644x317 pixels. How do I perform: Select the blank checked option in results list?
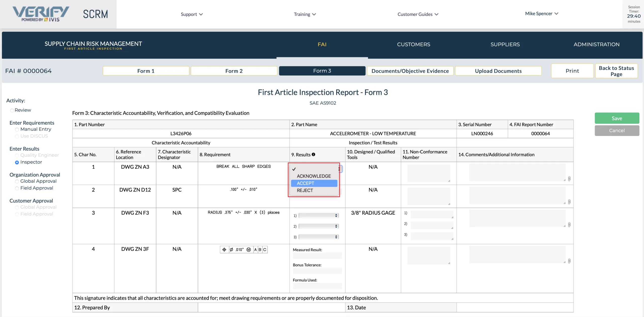[314, 169]
